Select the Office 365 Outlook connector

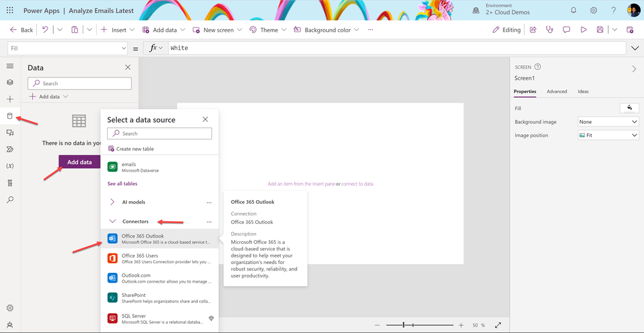tap(159, 238)
